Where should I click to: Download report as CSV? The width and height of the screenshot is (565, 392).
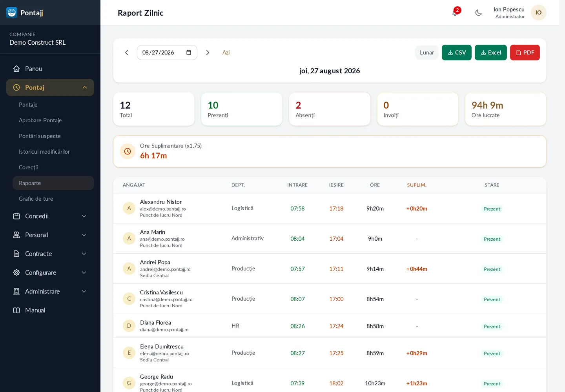point(457,53)
